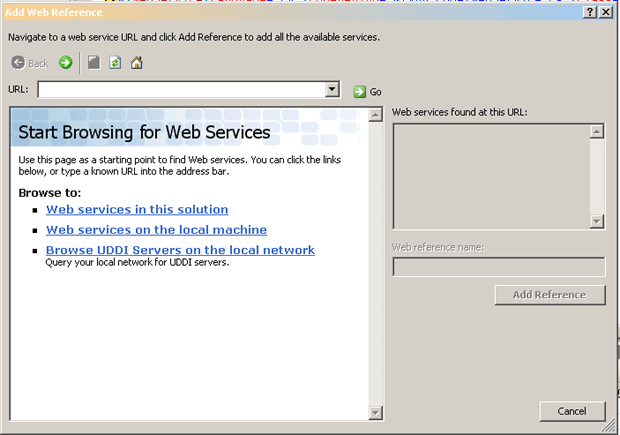This screenshot has width=620, height=435.
Task: Click the Web reference name field
Action: [499, 267]
